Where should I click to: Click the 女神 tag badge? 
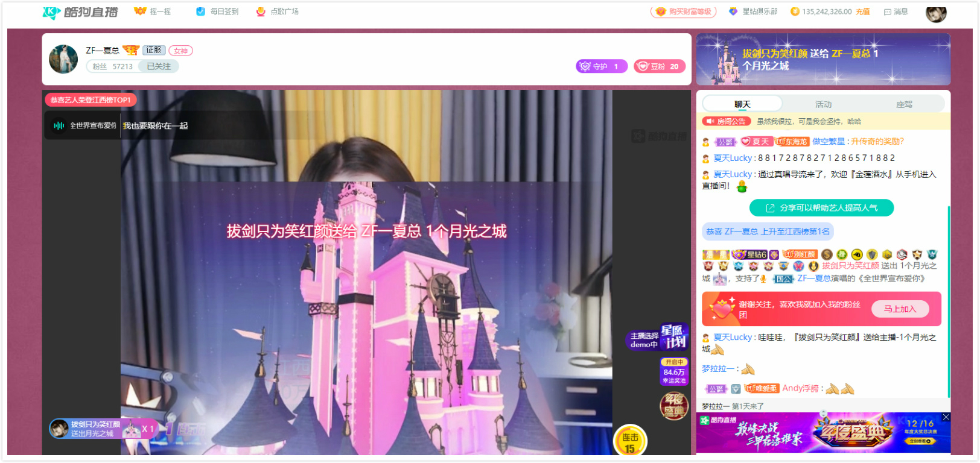click(x=180, y=51)
